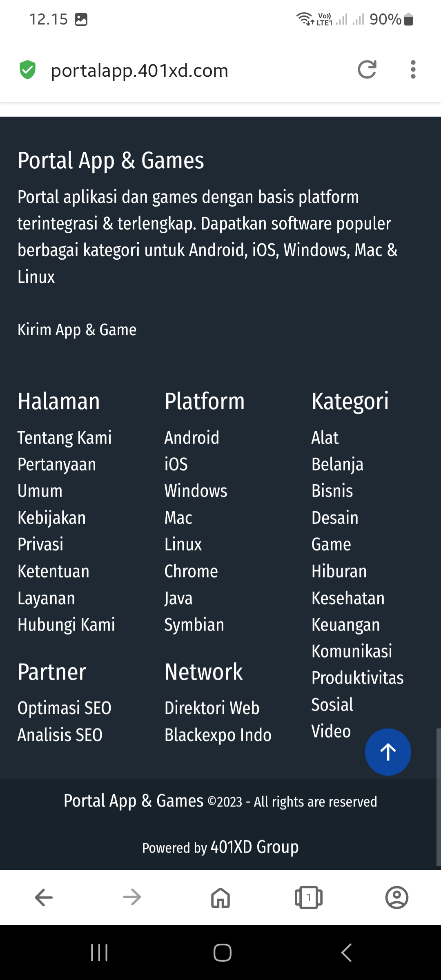Open the 401XD Group link in footer

pos(254,847)
